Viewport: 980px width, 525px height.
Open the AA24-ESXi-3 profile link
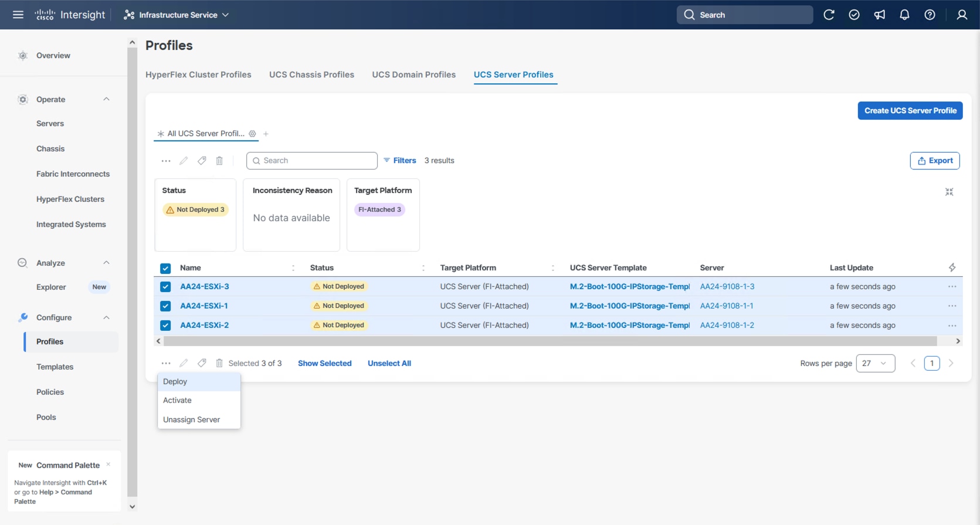[205, 286]
